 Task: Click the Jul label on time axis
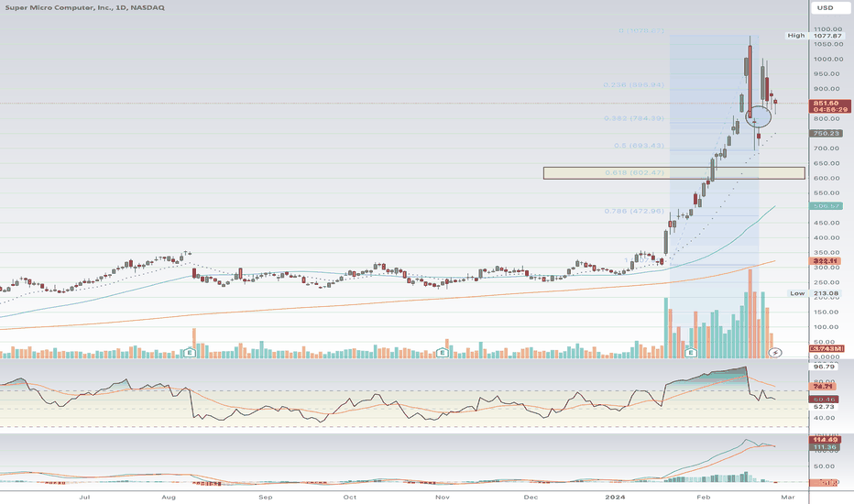coord(84,497)
